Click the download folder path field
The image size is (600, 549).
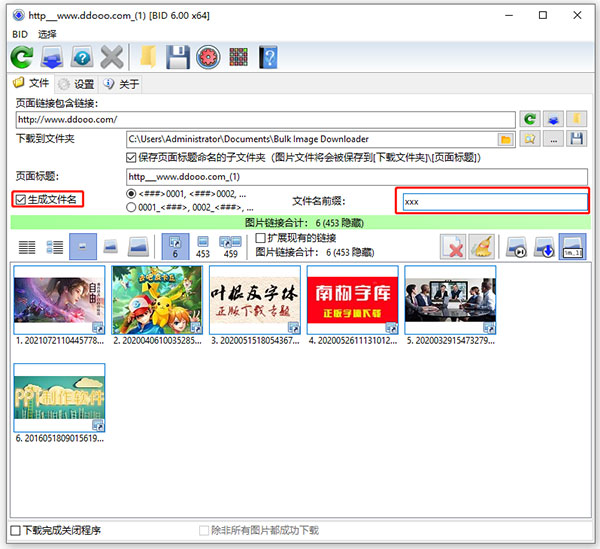[312, 139]
